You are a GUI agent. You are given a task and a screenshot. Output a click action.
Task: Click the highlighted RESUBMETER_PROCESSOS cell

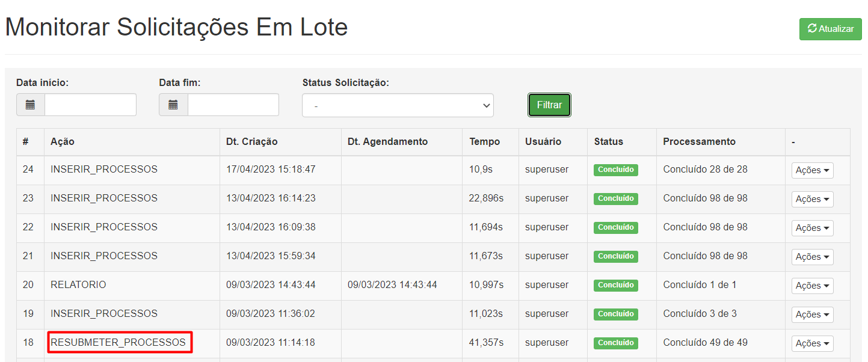119,342
